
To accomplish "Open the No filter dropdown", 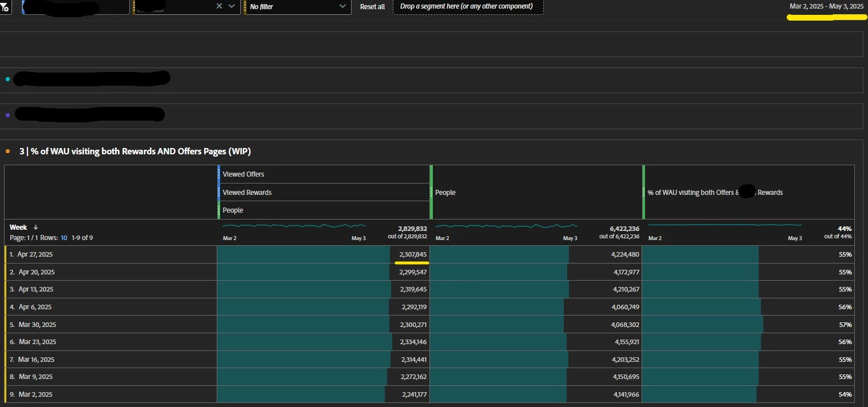I will [298, 6].
